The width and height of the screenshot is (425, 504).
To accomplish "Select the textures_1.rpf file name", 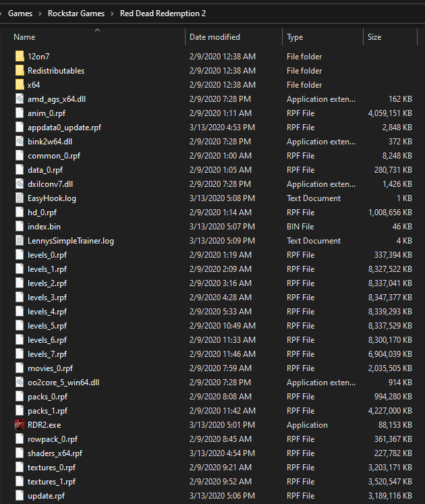I will [51, 481].
